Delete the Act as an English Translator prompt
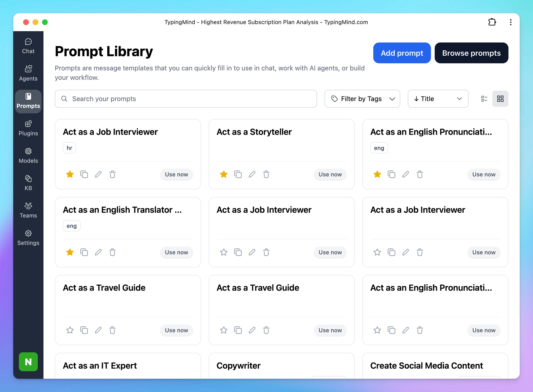This screenshot has width=533, height=392. 112,252
